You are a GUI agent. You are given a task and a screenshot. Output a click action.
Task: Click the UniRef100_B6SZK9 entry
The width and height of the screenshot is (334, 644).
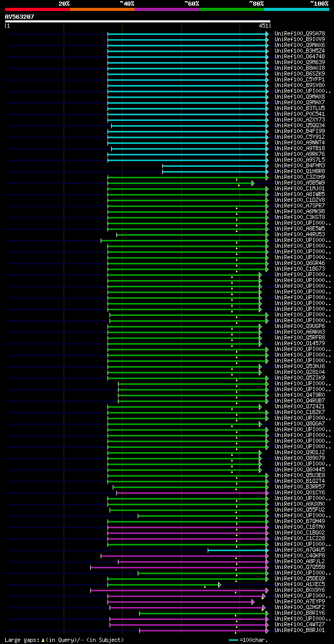(x=300, y=74)
